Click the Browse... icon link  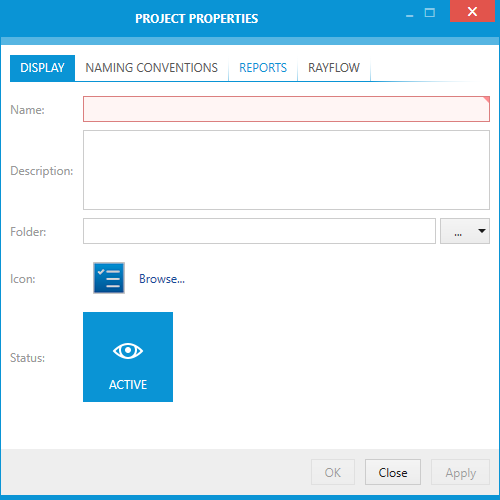click(x=162, y=279)
